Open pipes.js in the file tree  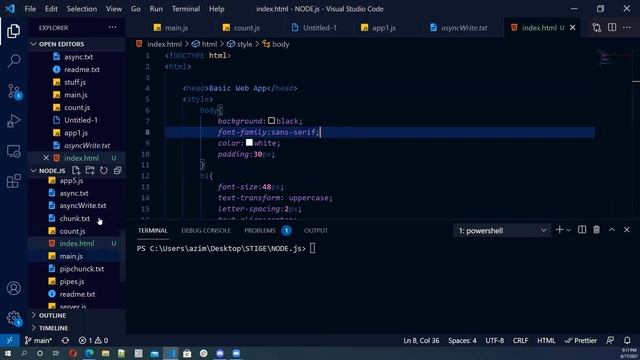coord(72,281)
